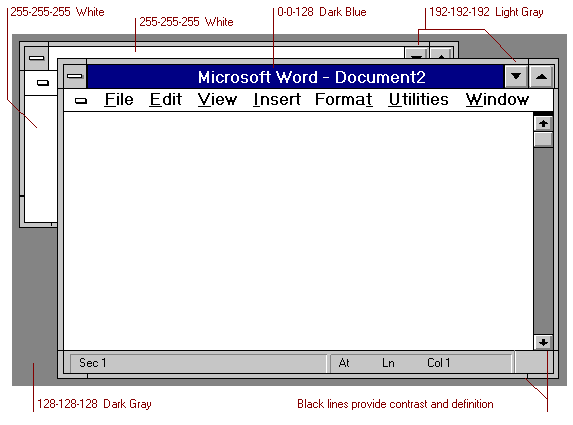Maximize the Microsoft Word window

tap(541, 76)
